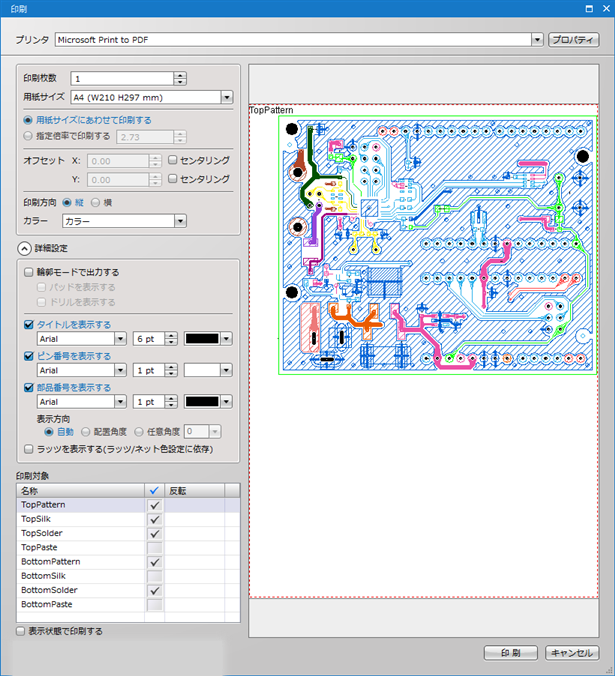Image resolution: width=615 pixels, height=676 pixels.
Task: Open the printer list dropdown arrow
Action: (x=537, y=39)
